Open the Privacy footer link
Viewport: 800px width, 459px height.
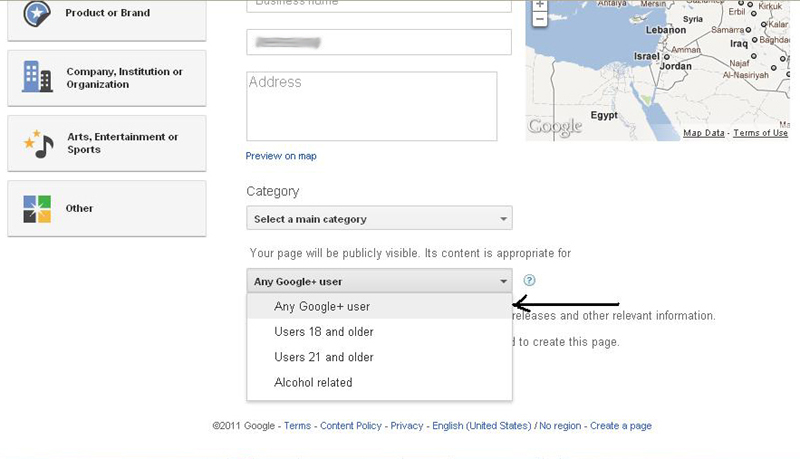(x=407, y=425)
